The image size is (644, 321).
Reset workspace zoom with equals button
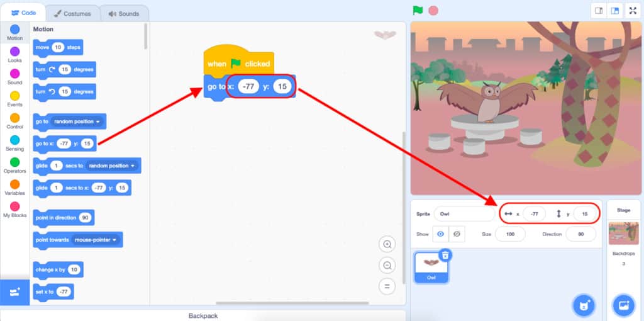coord(387,286)
